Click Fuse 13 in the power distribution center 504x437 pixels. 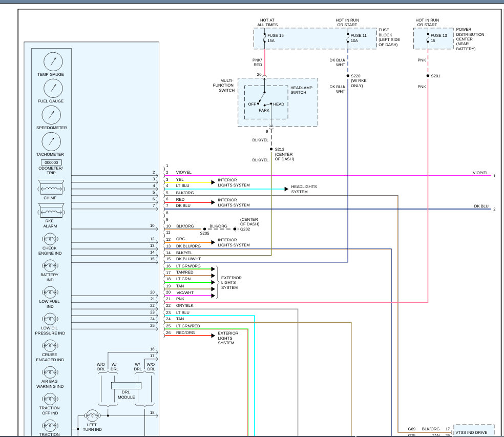click(428, 38)
